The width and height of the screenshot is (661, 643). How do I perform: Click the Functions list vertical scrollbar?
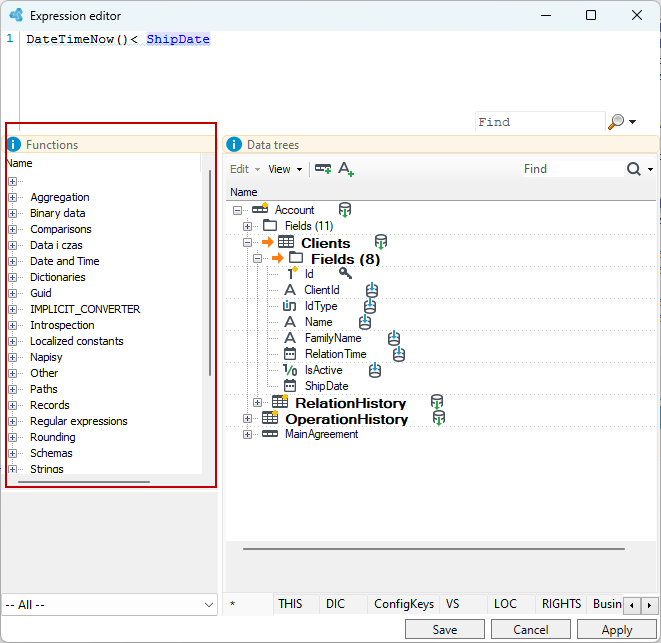point(210,272)
